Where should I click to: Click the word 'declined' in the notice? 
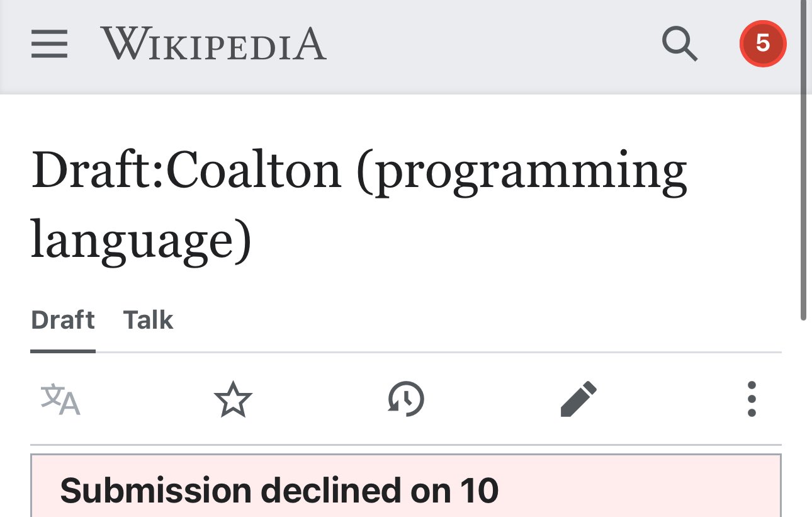331,491
